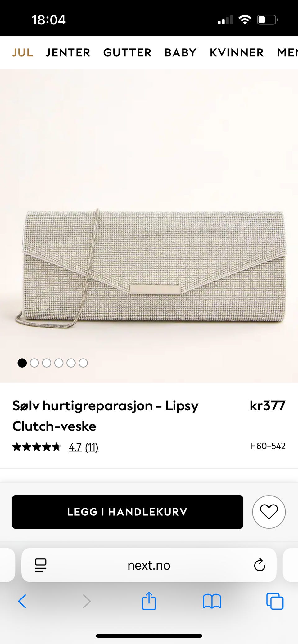
Task: Open Safari tabs overview icon
Action: point(275,601)
